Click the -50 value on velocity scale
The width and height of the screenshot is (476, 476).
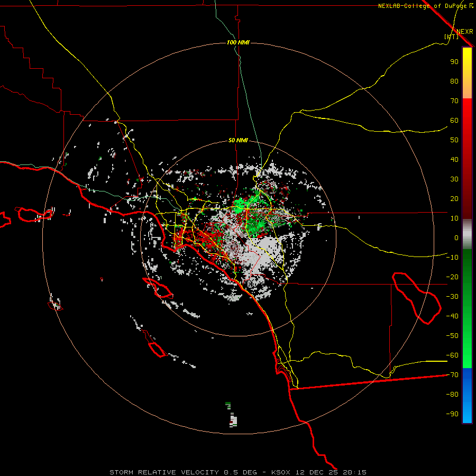point(452,336)
